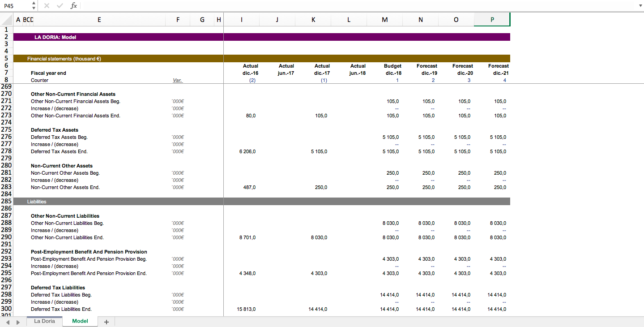
Task: Click value 4 348,0 in pension provision row
Action: pos(247,273)
